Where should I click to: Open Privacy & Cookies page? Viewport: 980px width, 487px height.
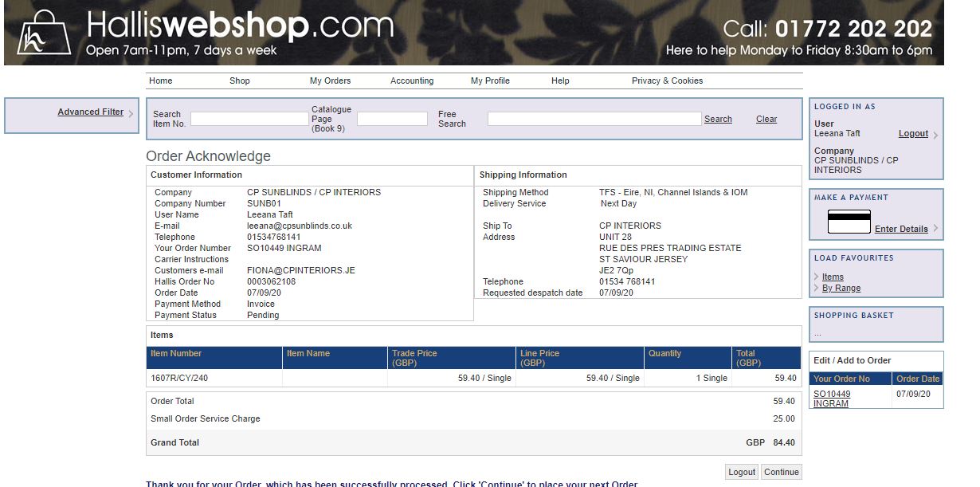pos(667,81)
